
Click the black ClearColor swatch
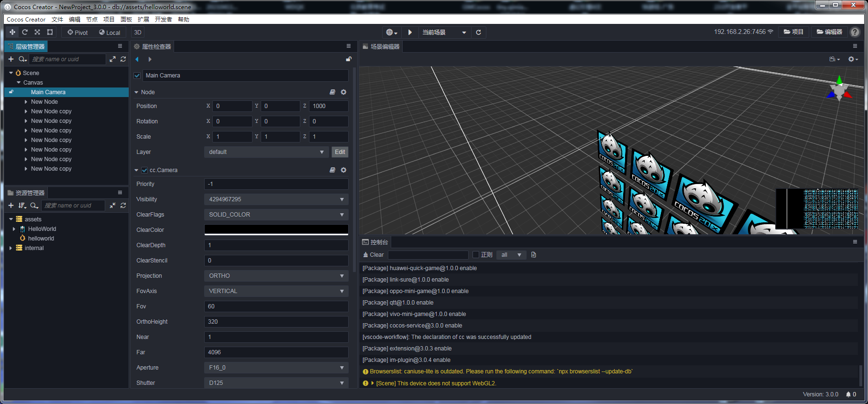click(x=276, y=229)
